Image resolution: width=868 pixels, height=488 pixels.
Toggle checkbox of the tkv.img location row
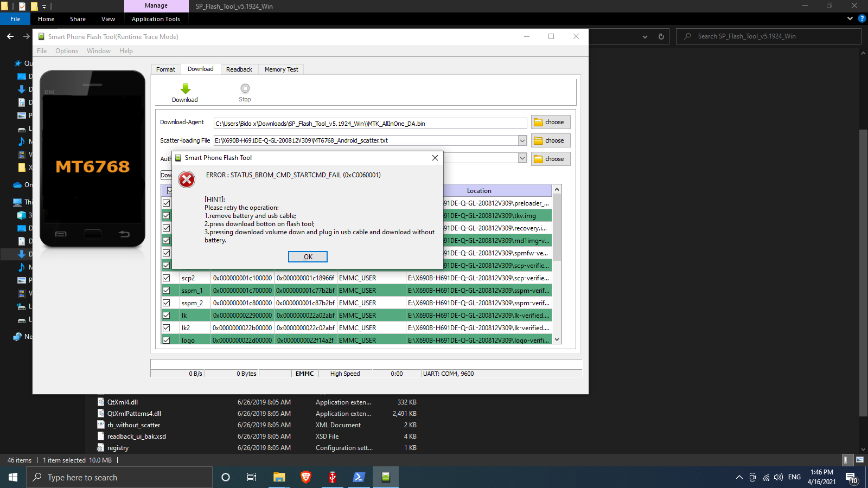coord(167,216)
